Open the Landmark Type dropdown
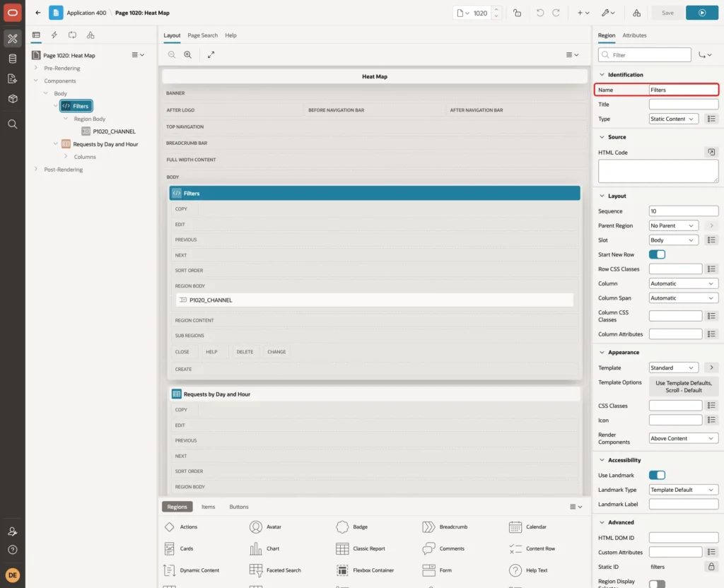Screen dimensions: 724x588 click(684, 489)
